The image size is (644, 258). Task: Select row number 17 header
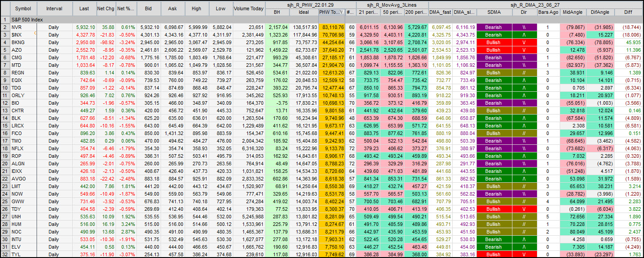pos(5,141)
